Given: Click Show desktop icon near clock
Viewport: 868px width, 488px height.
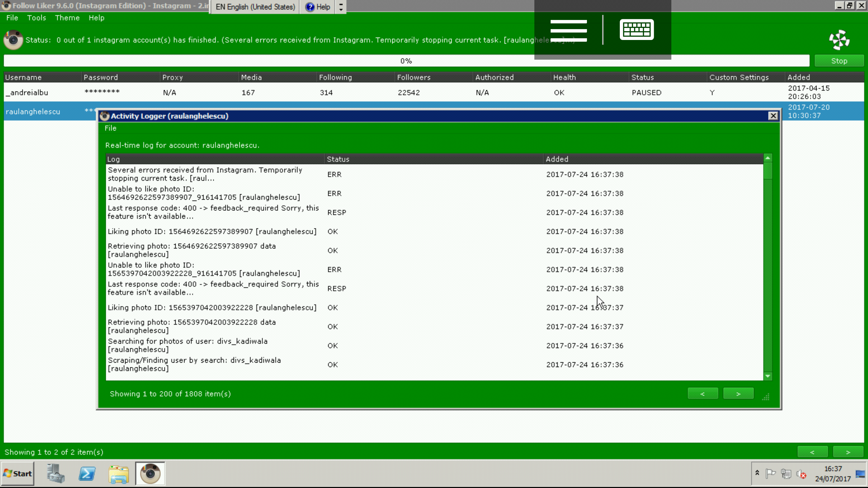Looking at the screenshot, I should 860,474.
